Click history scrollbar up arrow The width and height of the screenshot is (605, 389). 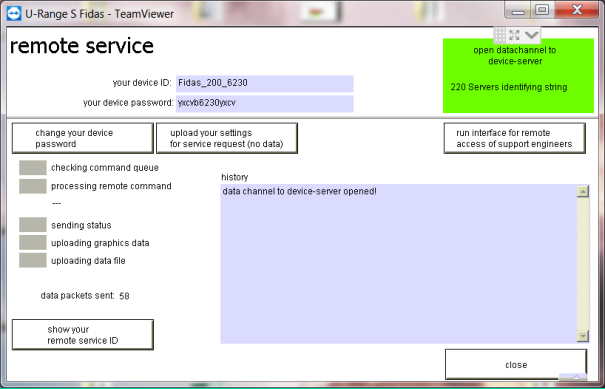click(583, 191)
